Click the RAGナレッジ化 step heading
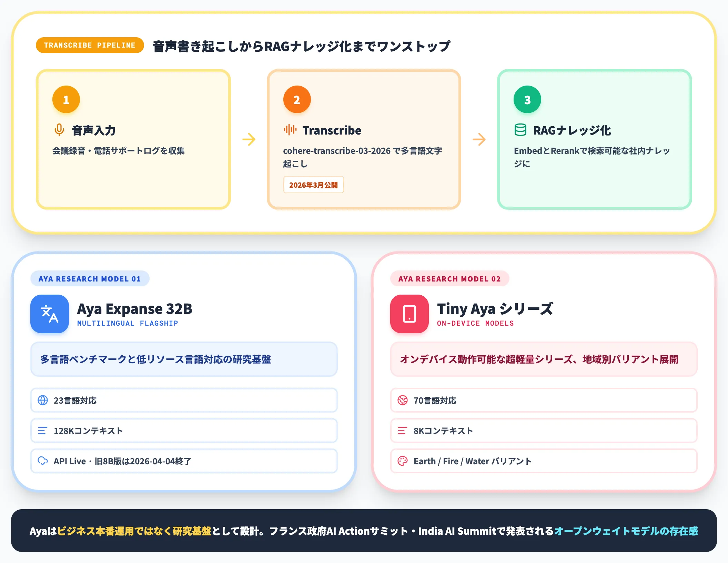Viewport: 728px width, 563px height. point(572,130)
